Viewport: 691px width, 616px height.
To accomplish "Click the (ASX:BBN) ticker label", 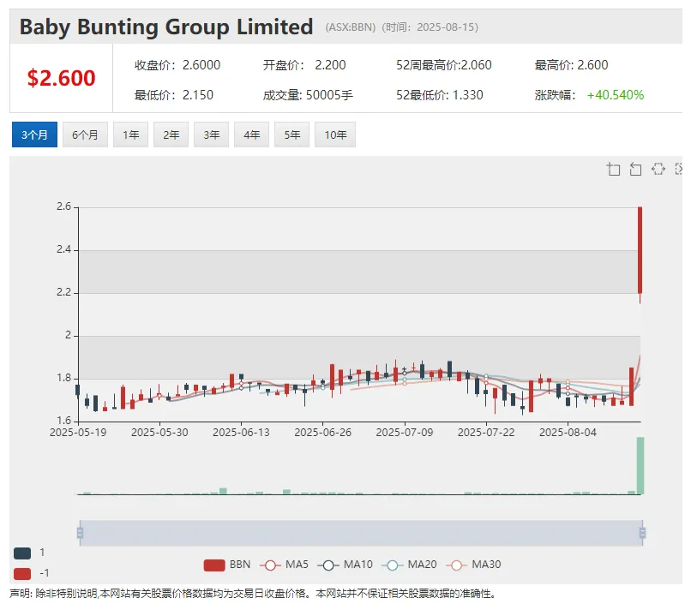I will pos(351,27).
